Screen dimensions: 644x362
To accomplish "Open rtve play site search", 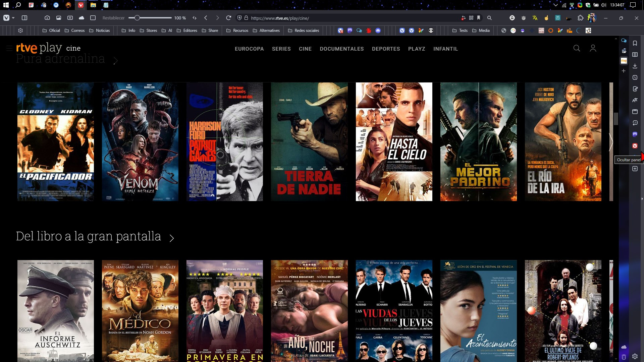I will click(x=577, y=48).
